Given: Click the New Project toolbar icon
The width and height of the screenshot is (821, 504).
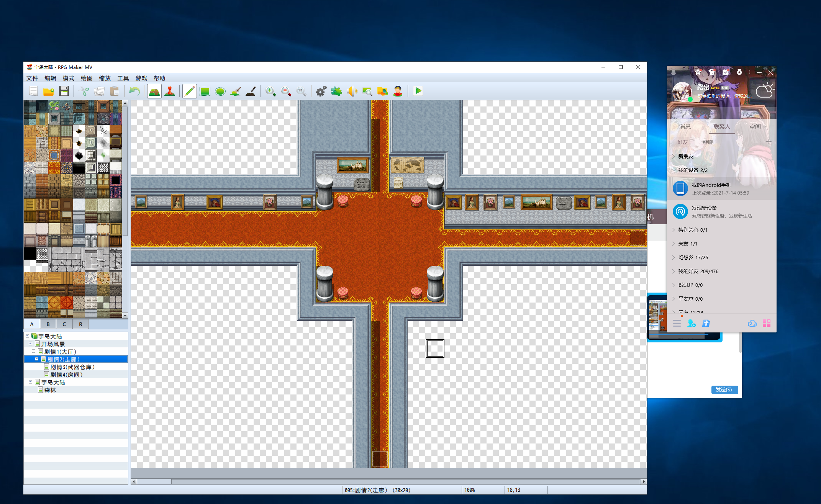Looking at the screenshot, I should (33, 91).
